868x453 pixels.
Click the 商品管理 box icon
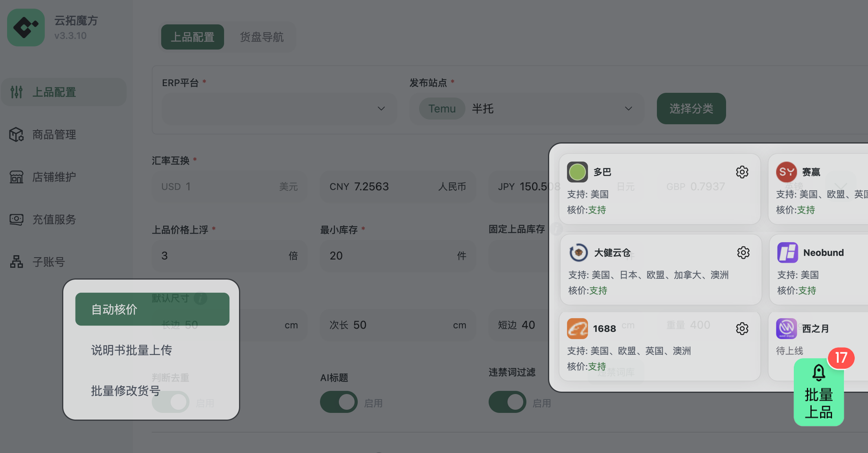[x=17, y=134]
